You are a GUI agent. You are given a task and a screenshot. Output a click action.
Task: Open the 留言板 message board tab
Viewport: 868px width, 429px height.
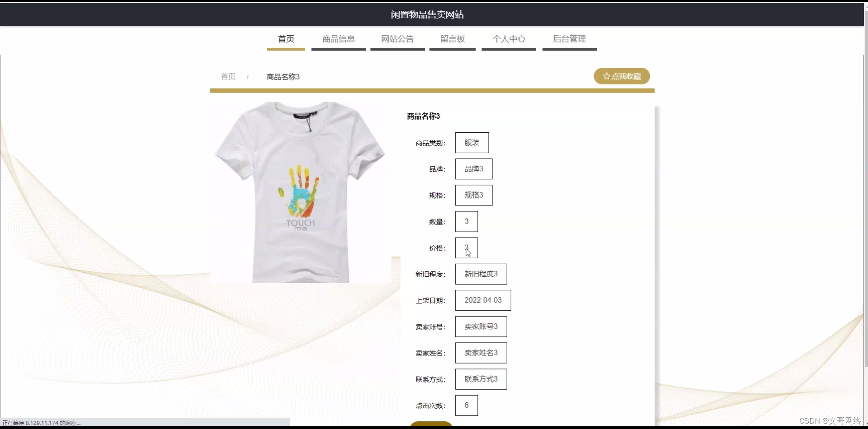(452, 39)
